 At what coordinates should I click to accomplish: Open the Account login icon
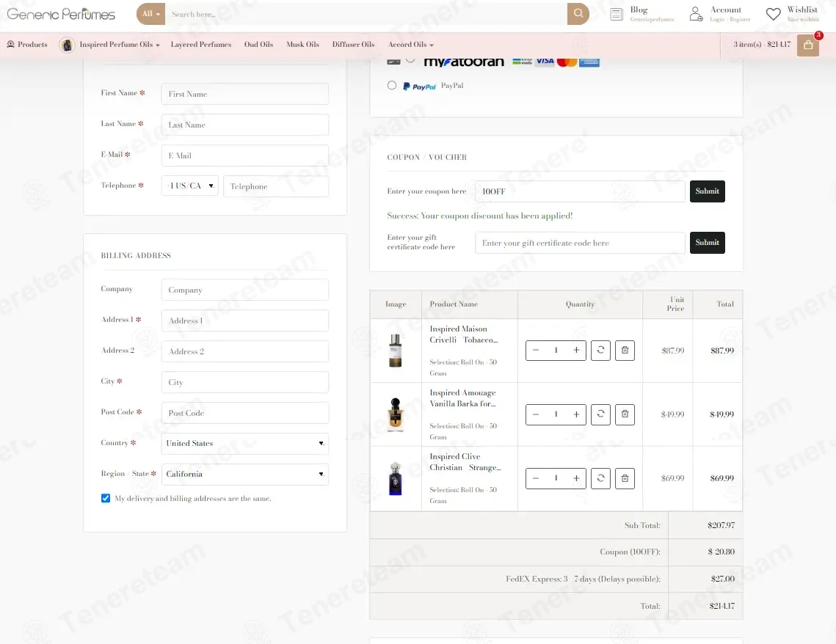(696, 14)
